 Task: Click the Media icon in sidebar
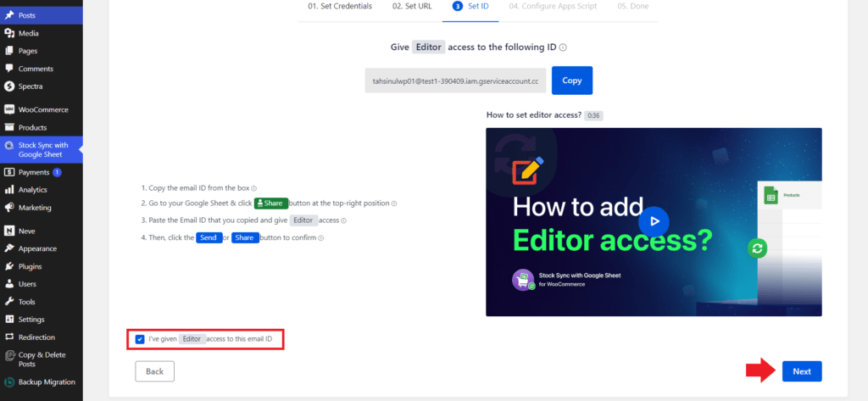(x=8, y=33)
